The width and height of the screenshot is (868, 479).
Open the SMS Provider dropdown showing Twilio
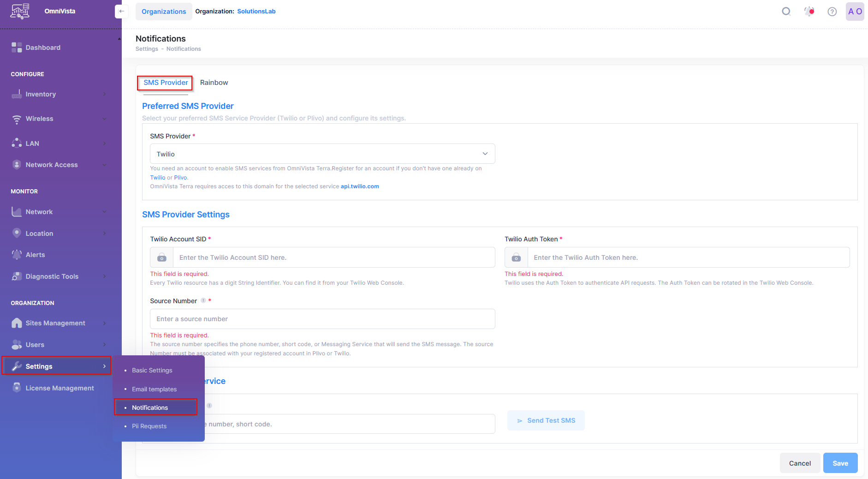(322, 154)
